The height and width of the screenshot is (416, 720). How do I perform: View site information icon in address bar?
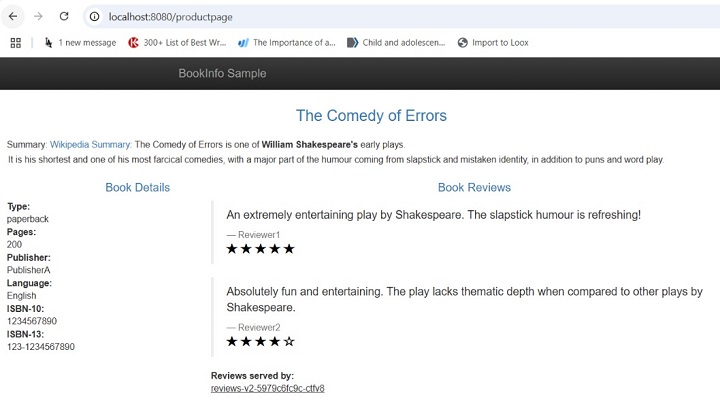(94, 17)
